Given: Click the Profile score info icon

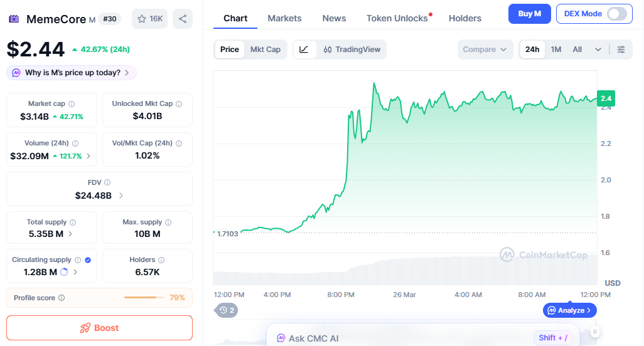Looking at the screenshot, I should (62, 298).
